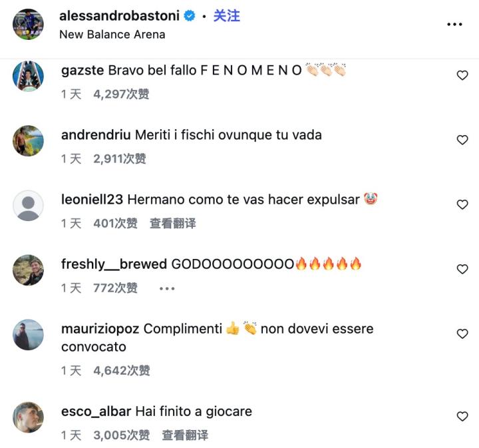This screenshot has width=479, height=448.
Task: Like the comment by gazste
Action: point(462,75)
